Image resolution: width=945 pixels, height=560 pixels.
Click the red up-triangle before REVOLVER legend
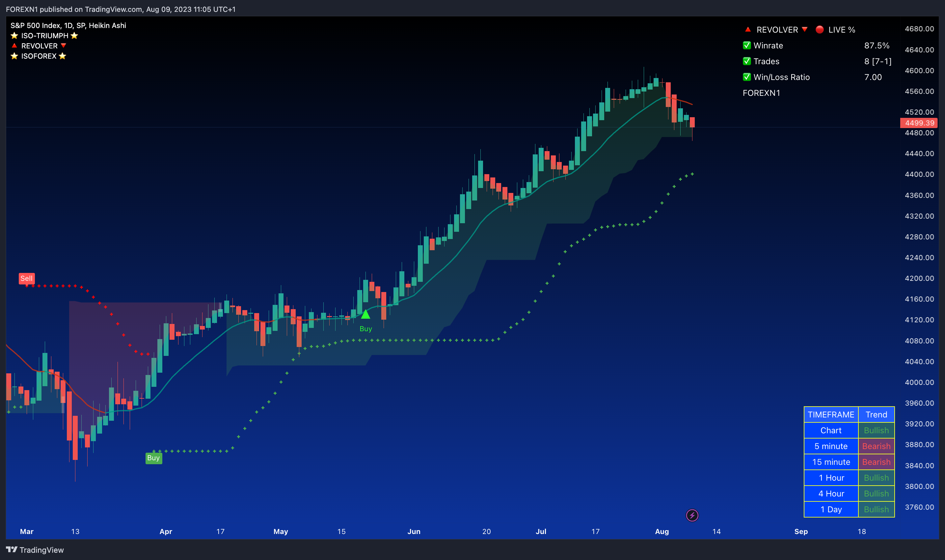pyautogui.click(x=14, y=46)
